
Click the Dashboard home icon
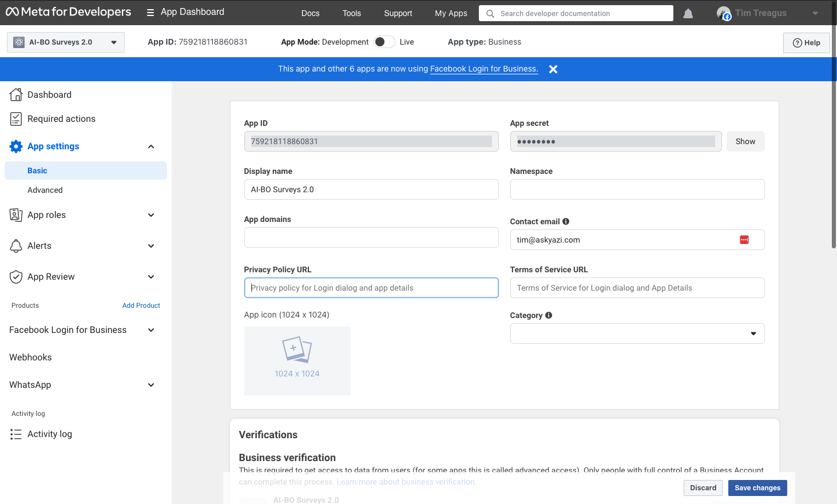(x=16, y=94)
